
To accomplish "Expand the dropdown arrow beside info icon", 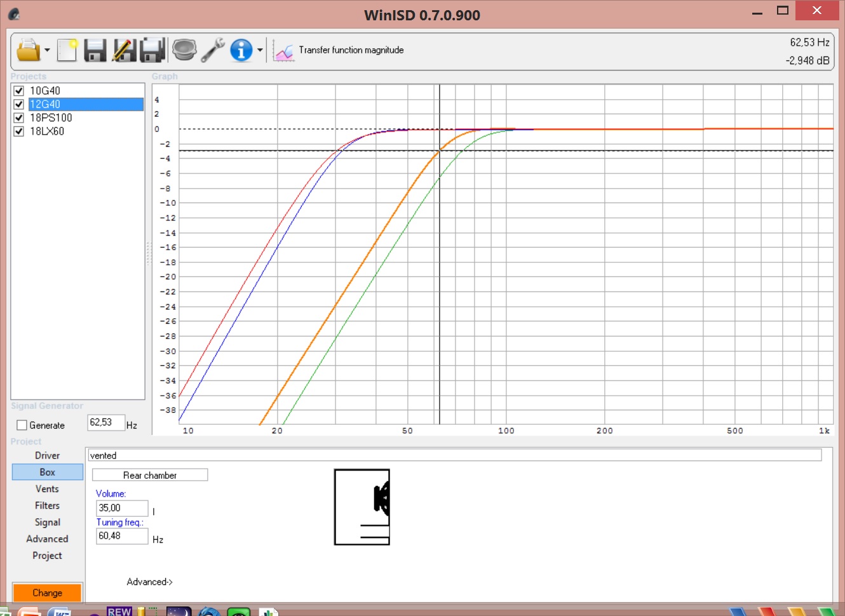I will pyautogui.click(x=260, y=50).
